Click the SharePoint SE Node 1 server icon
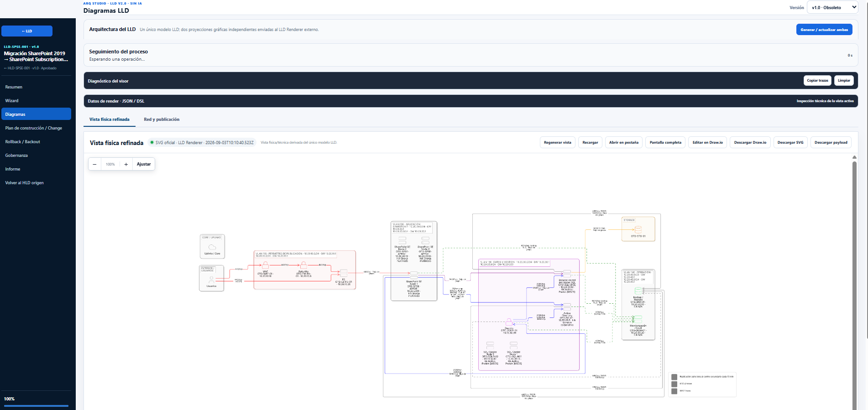Image resolution: width=868 pixels, height=410 pixels. (x=414, y=275)
